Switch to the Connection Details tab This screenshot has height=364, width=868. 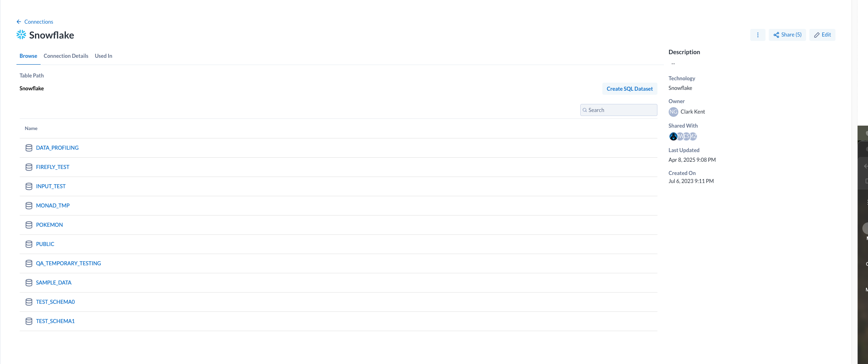[x=66, y=56]
